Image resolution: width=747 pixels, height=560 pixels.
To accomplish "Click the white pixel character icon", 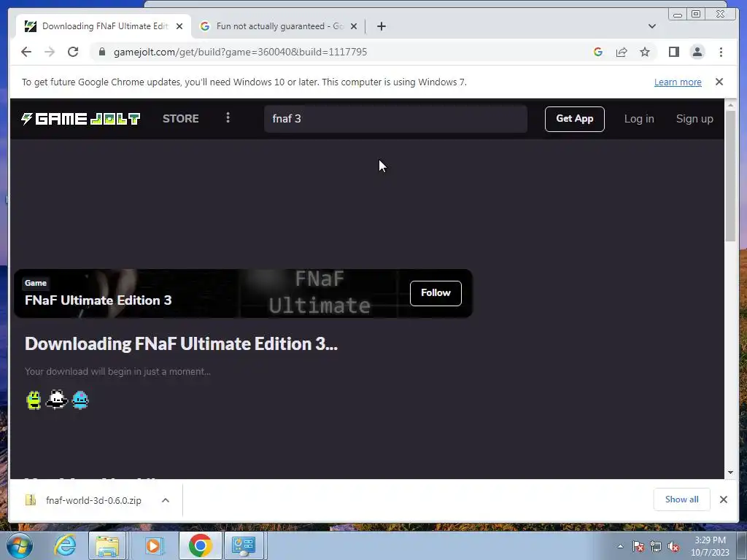I will pos(57,400).
